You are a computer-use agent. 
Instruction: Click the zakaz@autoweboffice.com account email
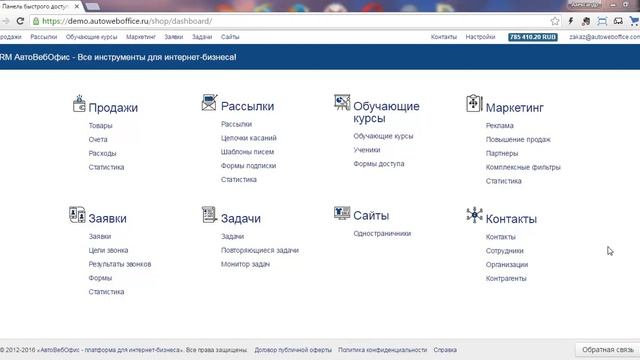tap(604, 37)
